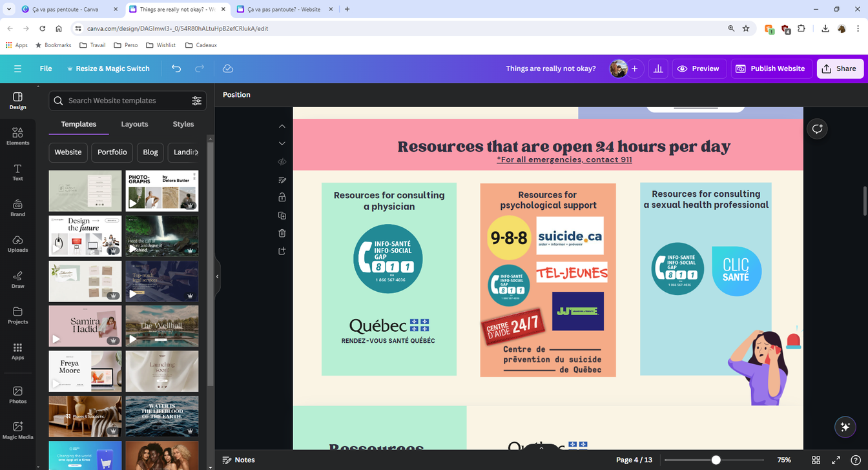Add collaborator with plus icon

click(x=635, y=68)
